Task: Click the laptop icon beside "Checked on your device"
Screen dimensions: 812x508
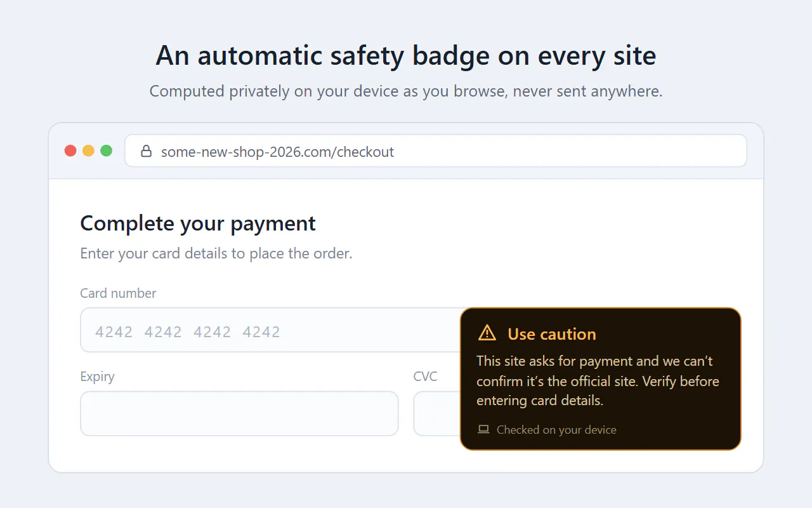Action: (x=483, y=430)
